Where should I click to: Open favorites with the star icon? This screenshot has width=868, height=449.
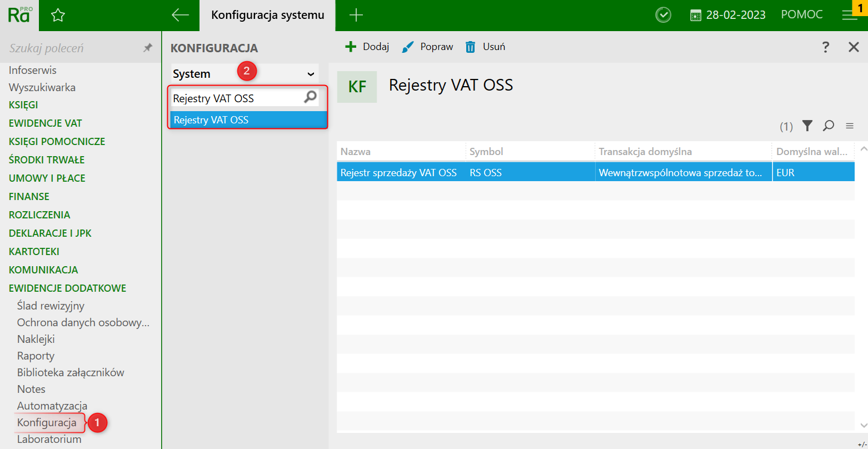click(x=58, y=16)
